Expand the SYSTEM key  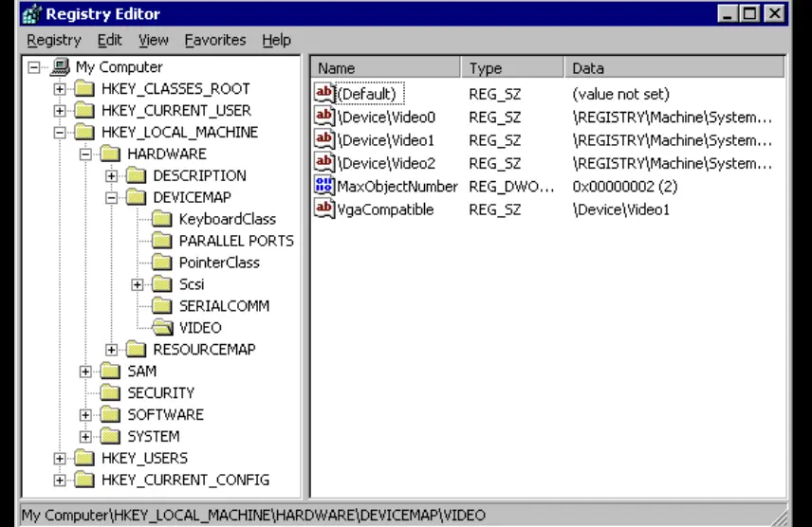coord(86,437)
